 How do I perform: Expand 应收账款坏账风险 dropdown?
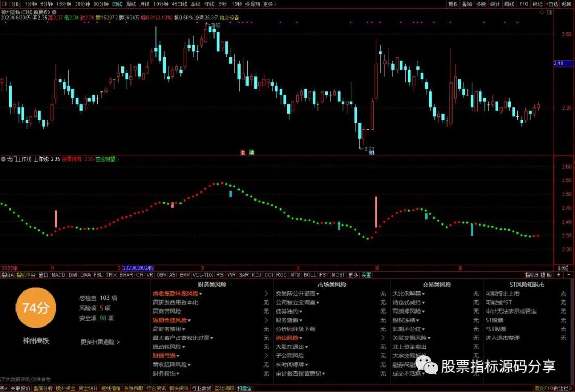pos(200,294)
